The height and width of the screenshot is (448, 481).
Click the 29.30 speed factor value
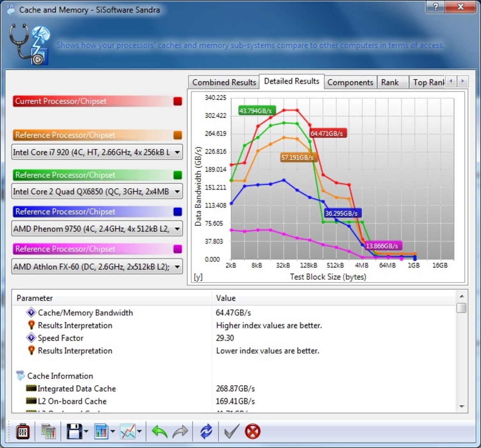[225, 338]
